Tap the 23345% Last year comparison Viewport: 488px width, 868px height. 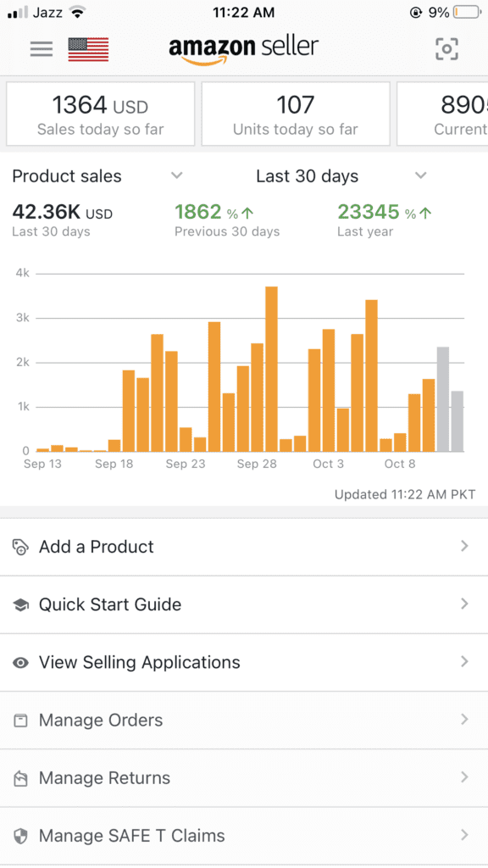coord(385,220)
